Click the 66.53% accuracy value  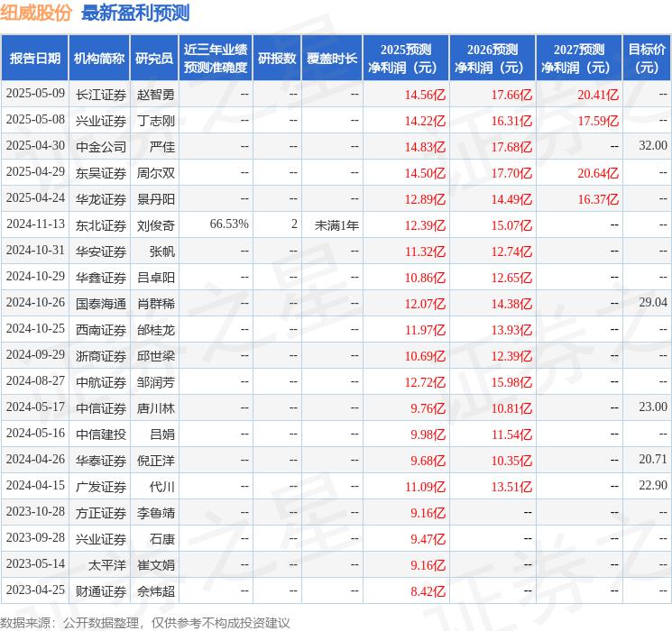click(x=229, y=224)
